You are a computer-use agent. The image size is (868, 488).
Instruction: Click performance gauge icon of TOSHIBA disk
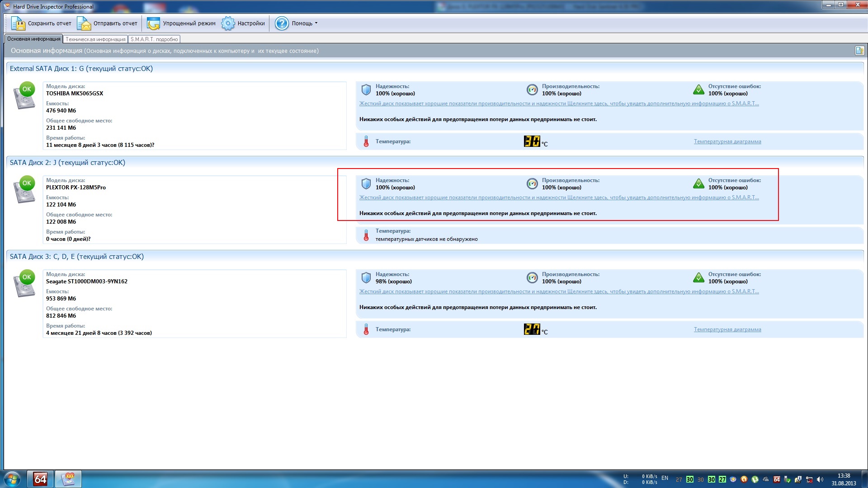point(532,89)
